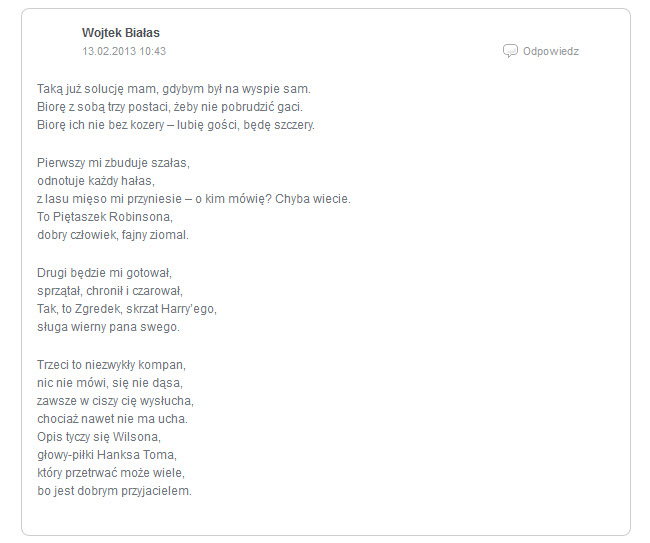
Task: Click the timestamp 13.02.2013 10:43
Action: click(x=124, y=51)
